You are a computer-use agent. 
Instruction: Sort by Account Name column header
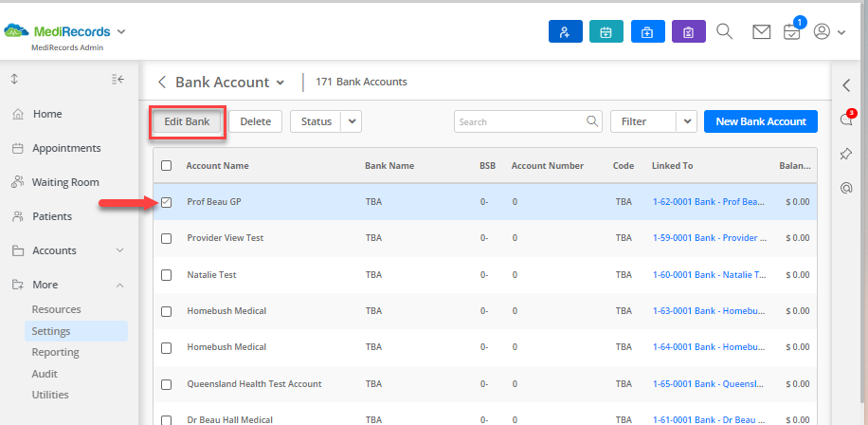tap(218, 166)
